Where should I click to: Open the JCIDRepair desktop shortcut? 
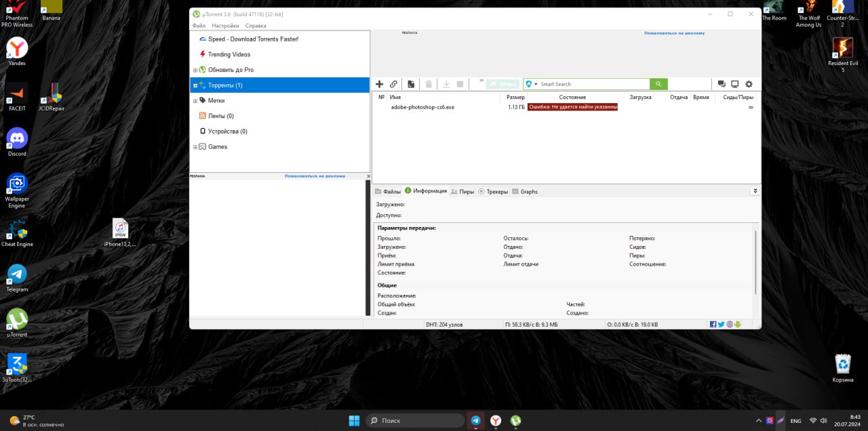52,97
